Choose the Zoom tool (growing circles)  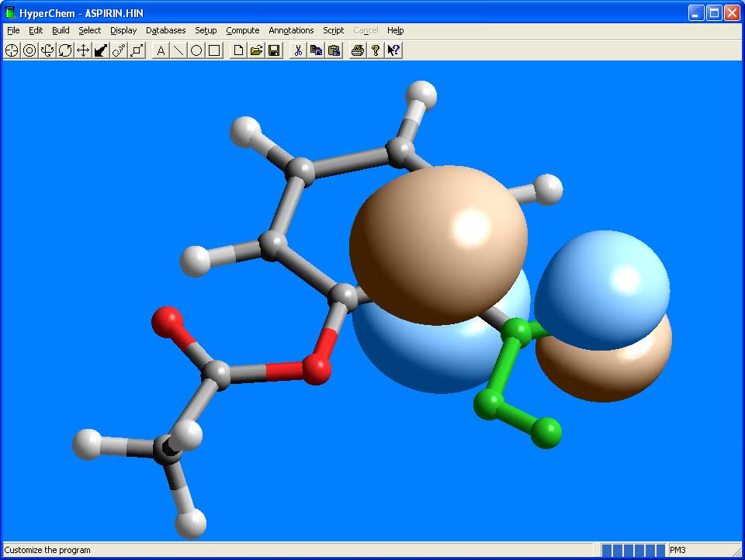pyautogui.click(x=119, y=50)
